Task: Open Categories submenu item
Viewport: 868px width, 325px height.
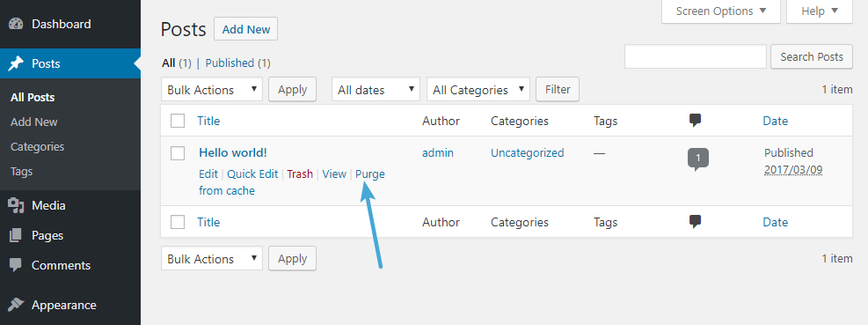Action: tap(37, 147)
